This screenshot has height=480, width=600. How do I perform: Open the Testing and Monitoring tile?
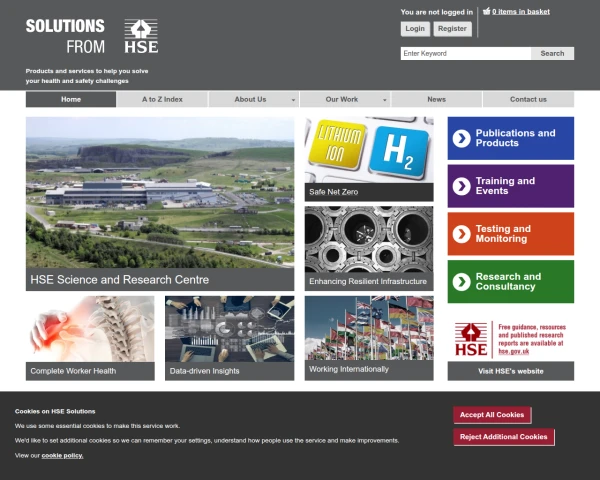pos(510,234)
